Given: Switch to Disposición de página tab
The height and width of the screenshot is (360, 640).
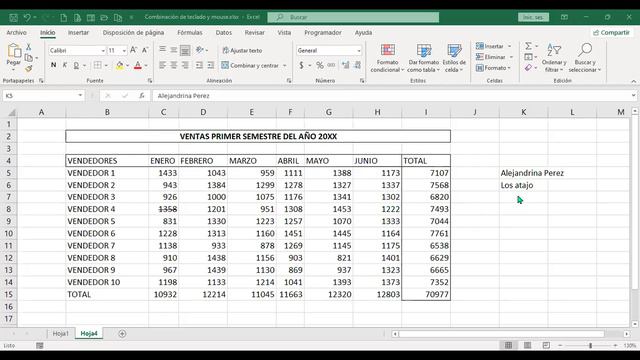Looking at the screenshot, I should [133, 32].
